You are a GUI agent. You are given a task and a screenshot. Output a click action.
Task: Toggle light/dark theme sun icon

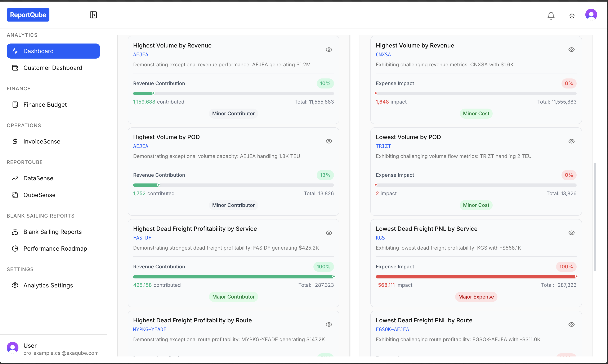point(572,16)
